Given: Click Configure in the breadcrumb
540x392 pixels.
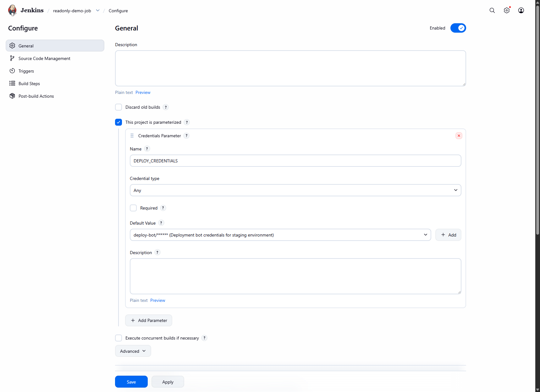Looking at the screenshot, I should tap(118, 11).
